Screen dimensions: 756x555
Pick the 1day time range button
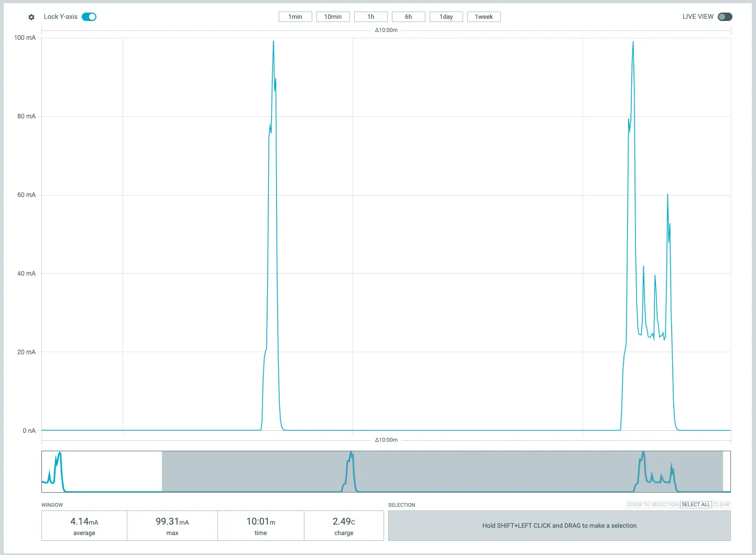coord(446,17)
